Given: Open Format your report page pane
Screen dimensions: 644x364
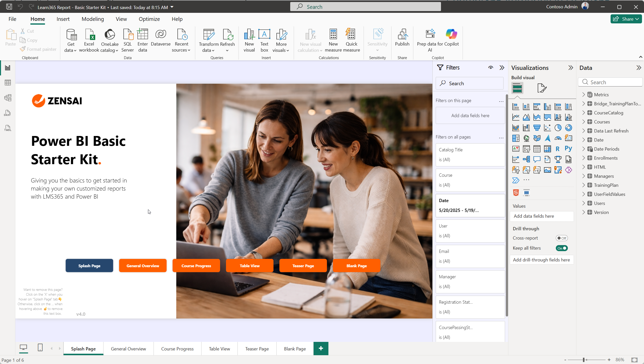Looking at the screenshot, I should coord(542,88).
